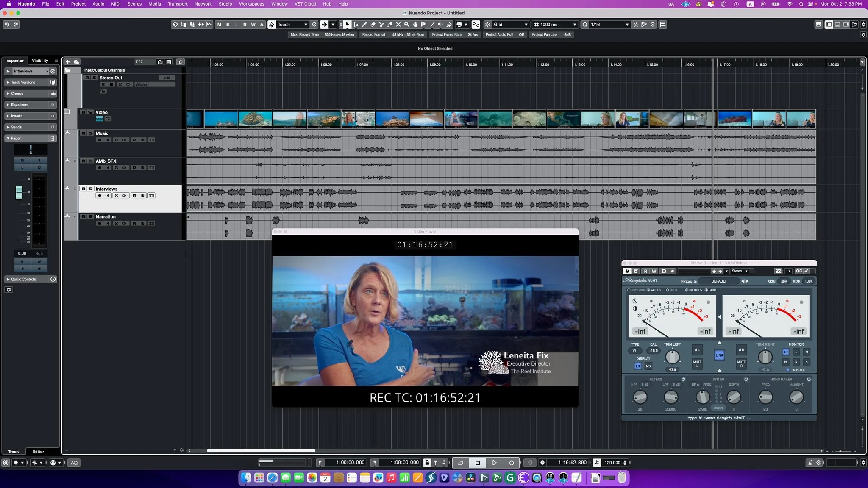The width and height of the screenshot is (868, 488).
Task: Select the HOLD radio option in VUMT
Action: coord(667,290)
